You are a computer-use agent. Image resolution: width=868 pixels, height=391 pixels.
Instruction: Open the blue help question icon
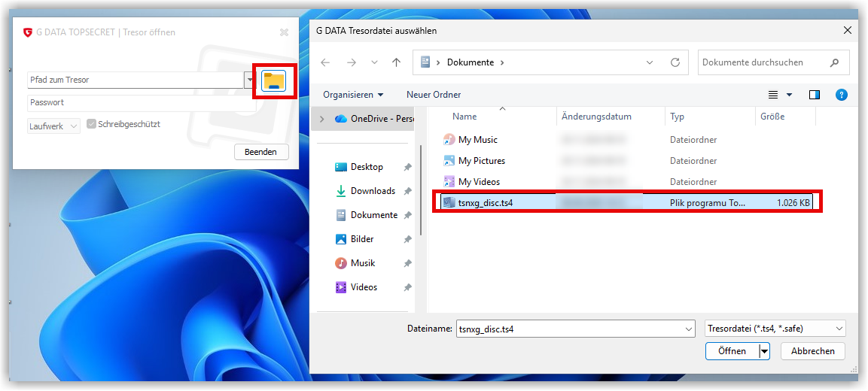[842, 95]
